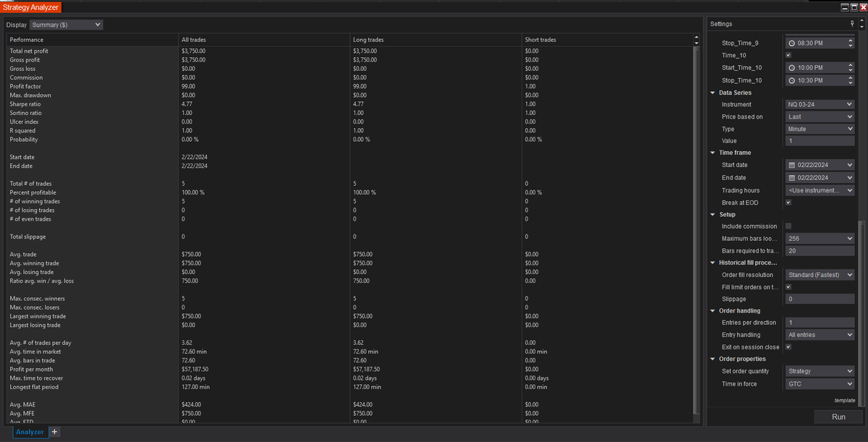Open the Time in force GTC dropdown
This screenshot has height=442, width=868.
(820, 384)
